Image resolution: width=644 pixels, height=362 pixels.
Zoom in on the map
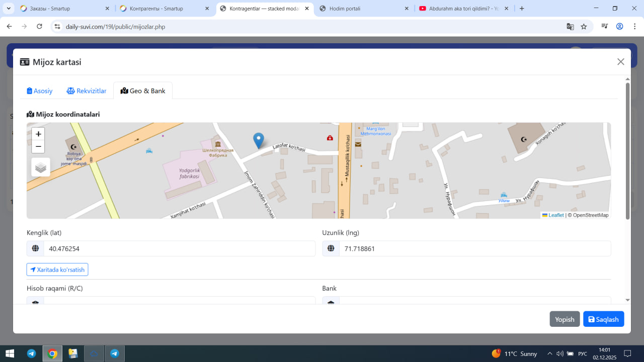[38, 134]
